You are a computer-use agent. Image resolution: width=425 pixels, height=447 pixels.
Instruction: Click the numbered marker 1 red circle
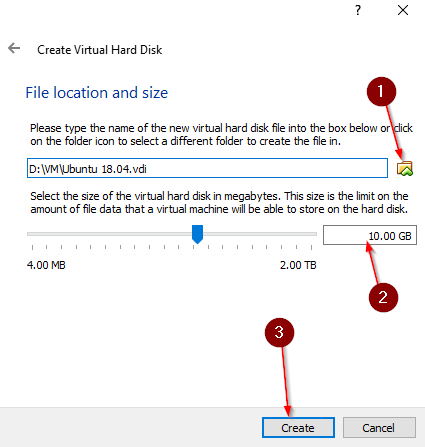click(x=381, y=91)
